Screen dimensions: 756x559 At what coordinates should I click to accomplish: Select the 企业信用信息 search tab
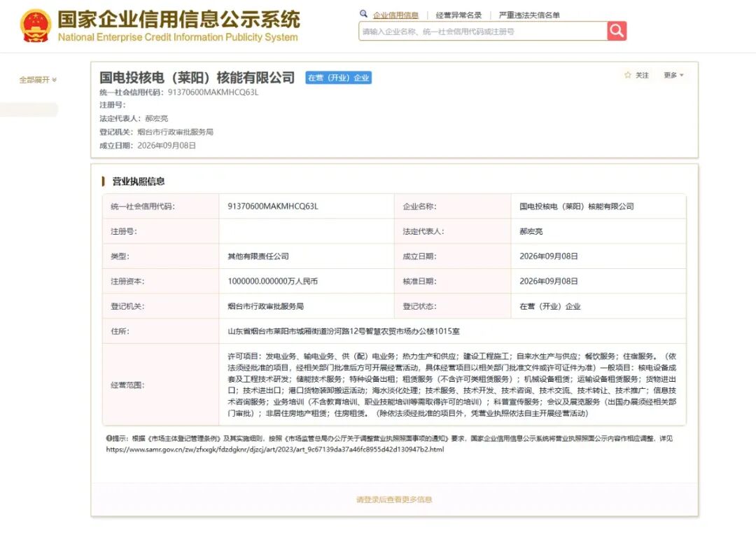pos(395,15)
